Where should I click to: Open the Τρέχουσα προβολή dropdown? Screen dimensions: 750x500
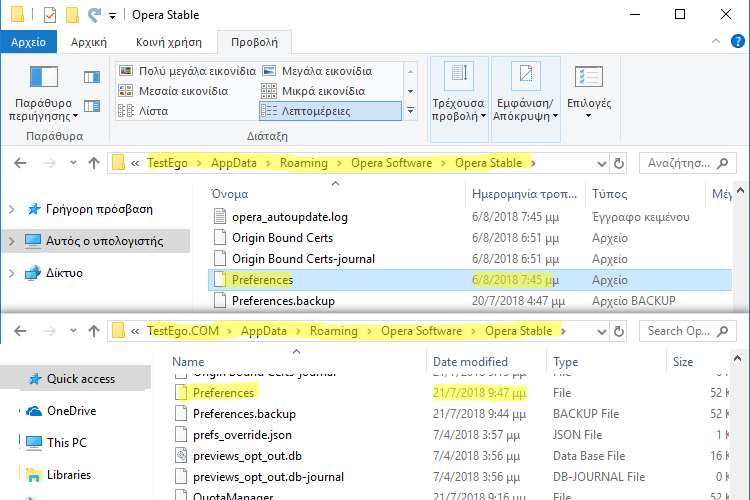pos(459,99)
